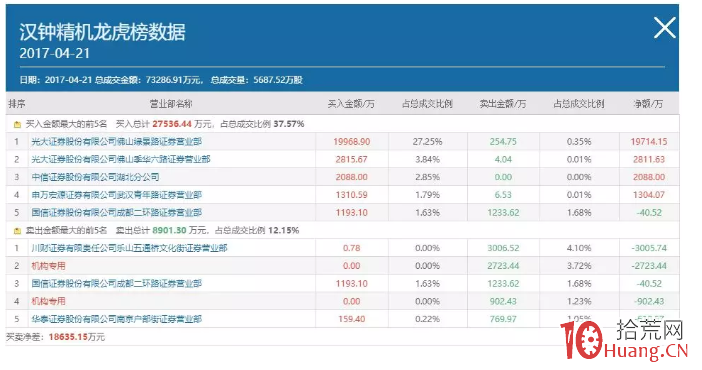Select sell amount 254.75

click(503, 142)
